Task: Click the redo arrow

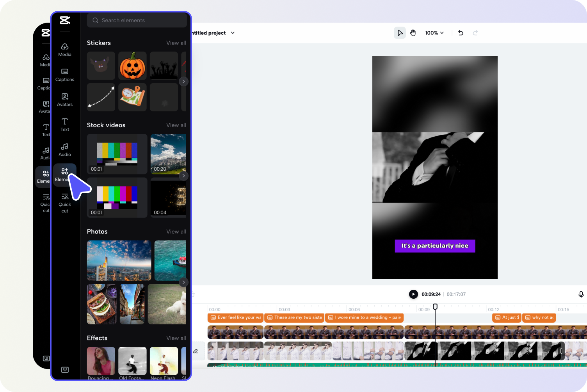Action: tap(475, 33)
